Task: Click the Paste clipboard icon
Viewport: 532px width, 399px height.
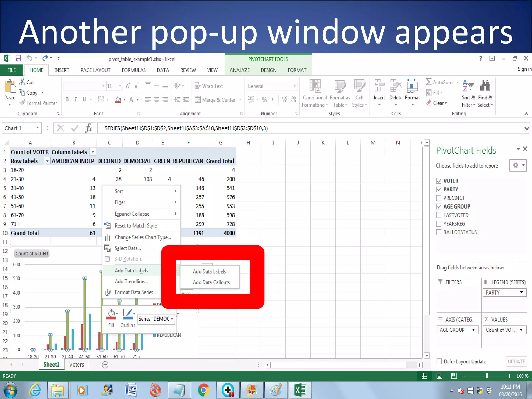Action: click(10, 87)
